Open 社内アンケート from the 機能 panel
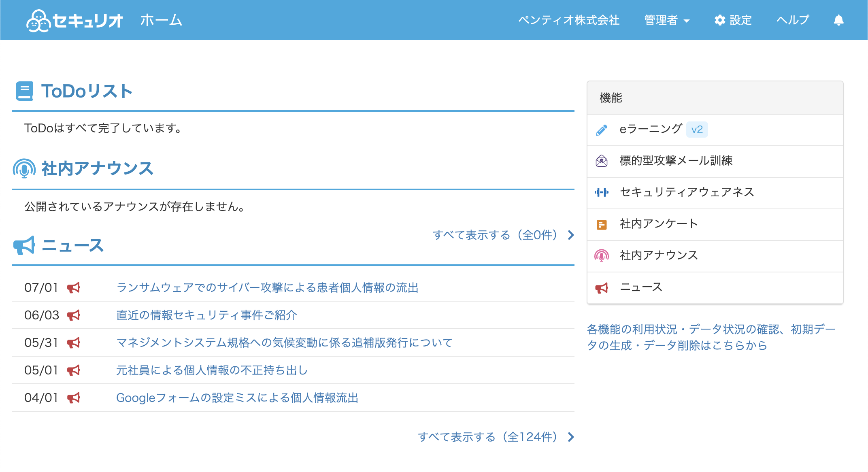The width and height of the screenshot is (868, 472). coord(715,225)
